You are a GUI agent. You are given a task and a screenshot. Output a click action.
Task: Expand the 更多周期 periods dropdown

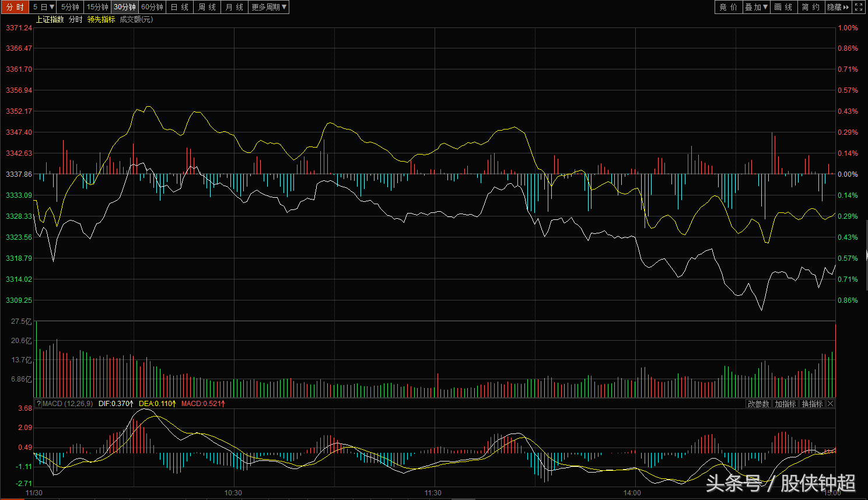coord(269,7)
